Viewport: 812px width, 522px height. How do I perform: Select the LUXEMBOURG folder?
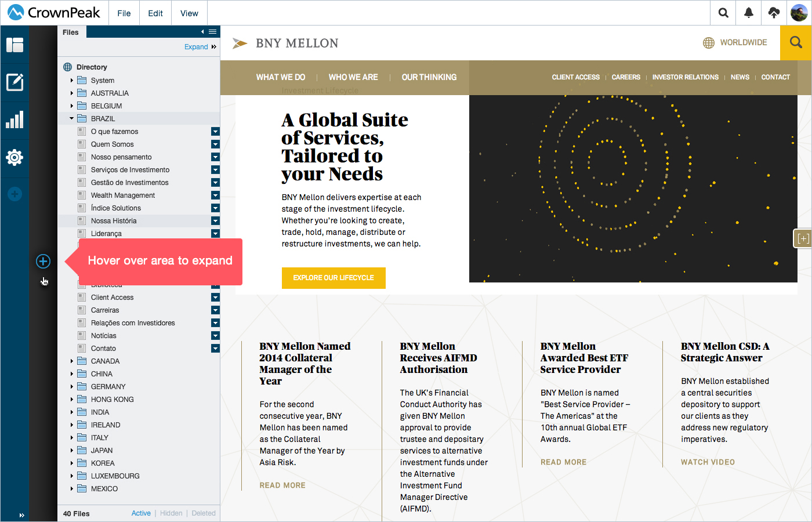coord(115,476)
